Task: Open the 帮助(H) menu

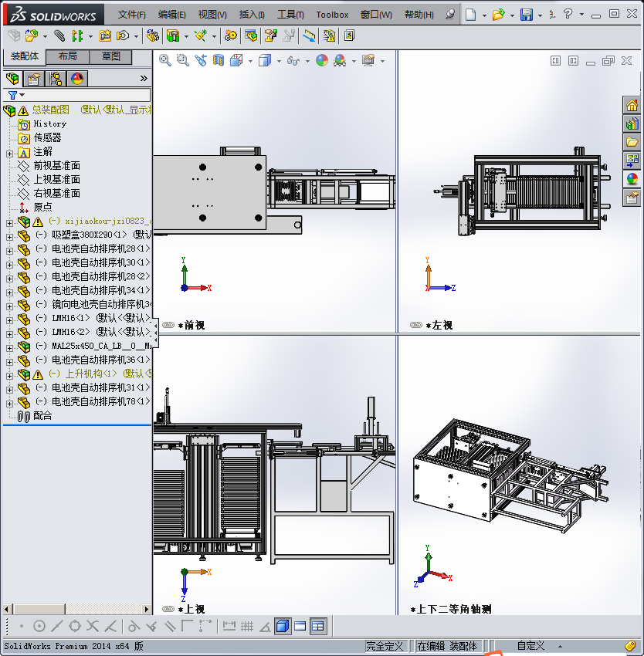Action: point(419,15)
